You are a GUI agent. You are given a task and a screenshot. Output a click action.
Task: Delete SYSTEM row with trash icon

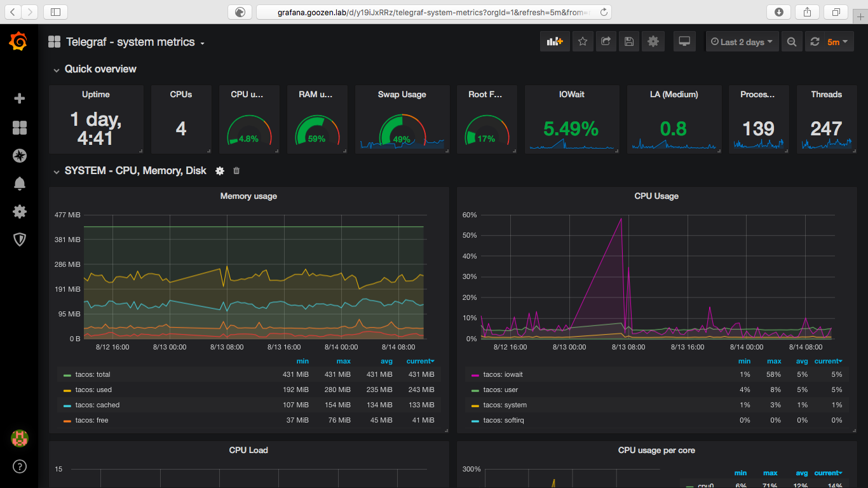(236, 171)
